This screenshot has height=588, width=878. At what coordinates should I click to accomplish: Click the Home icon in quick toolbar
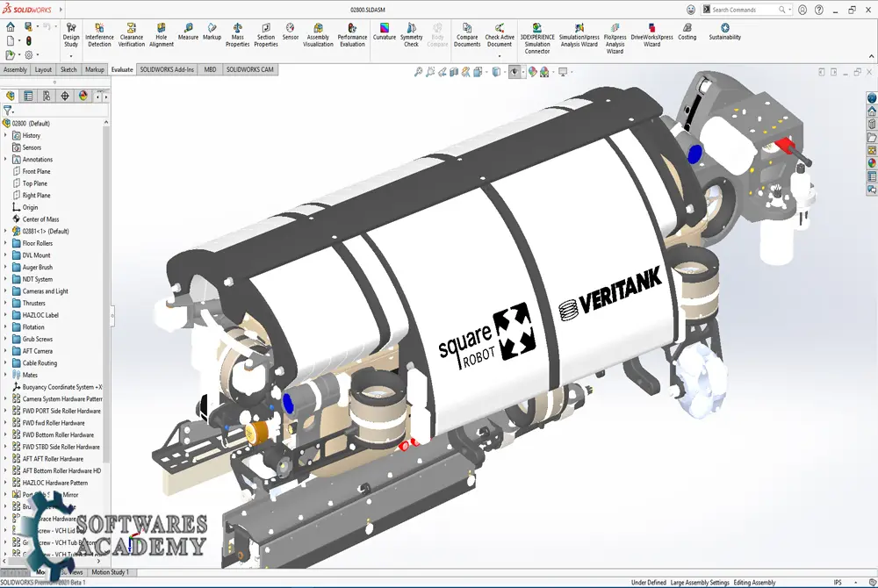pyautogui.click(x=10, y=26)
